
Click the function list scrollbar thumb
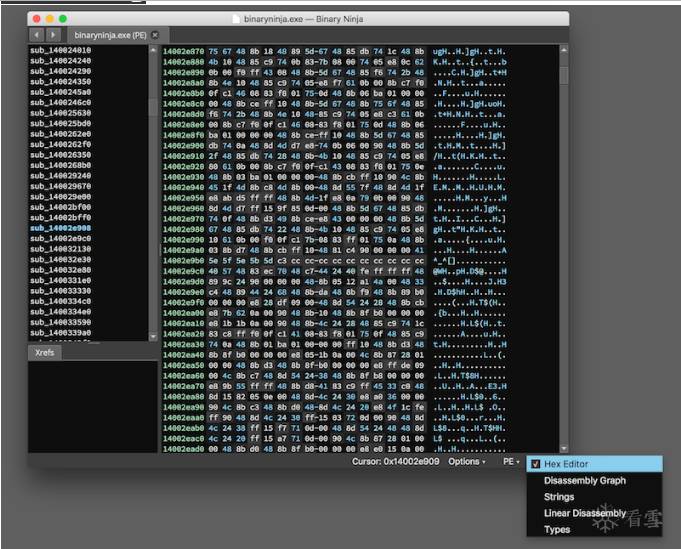point(153,107)
